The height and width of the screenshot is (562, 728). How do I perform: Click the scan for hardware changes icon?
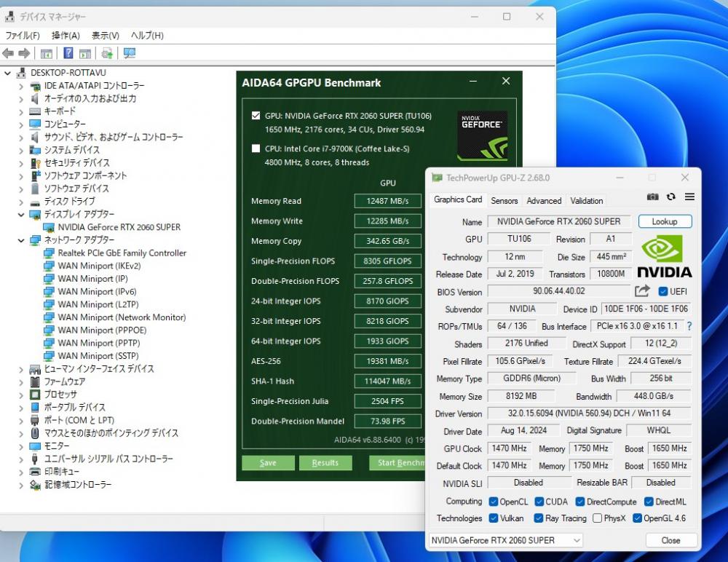[130, 53]
